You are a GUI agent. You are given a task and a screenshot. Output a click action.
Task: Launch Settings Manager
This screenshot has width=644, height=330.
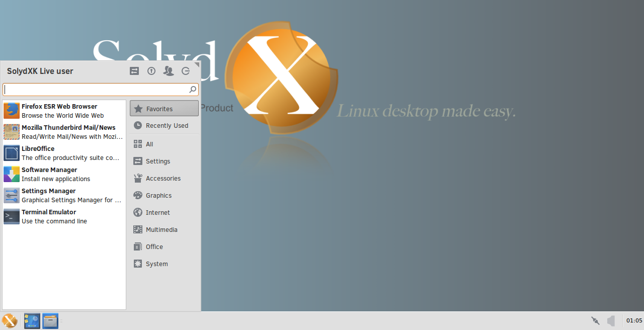click(64, 195)
